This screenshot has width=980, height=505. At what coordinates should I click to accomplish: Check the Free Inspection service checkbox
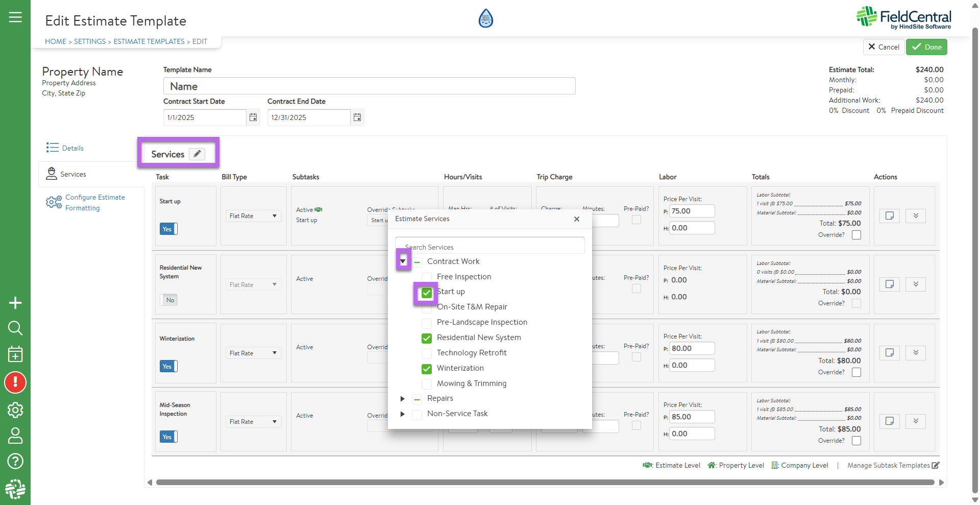click(427, 277)
